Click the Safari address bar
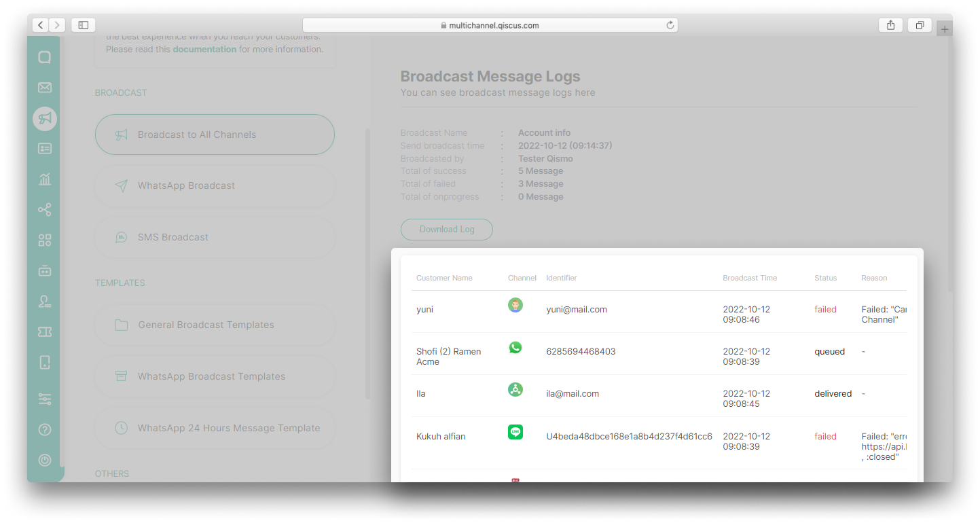This screenshot has width=980, height=523. click(x=490, y=25)
